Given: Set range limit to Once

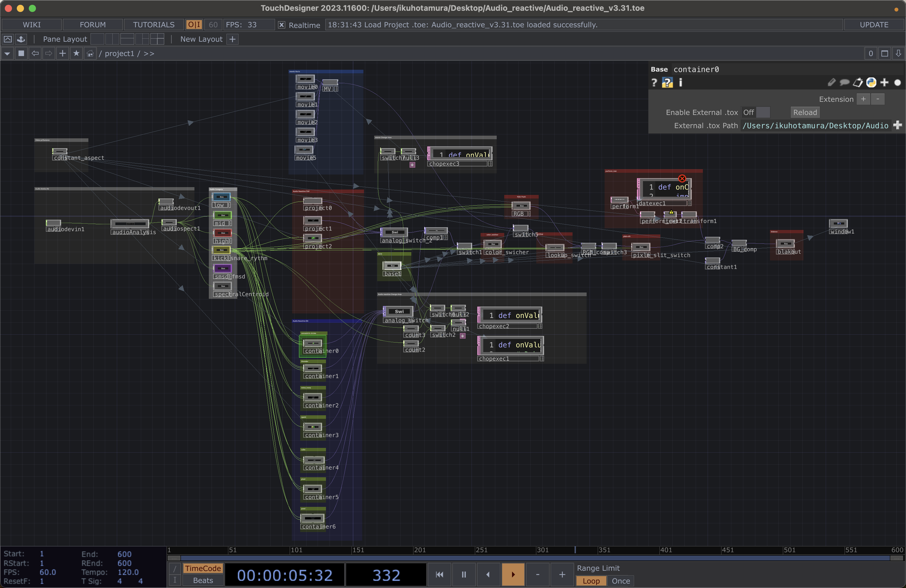Looking at the screenshot, I should pyautogui.click(x=620, y=581).
